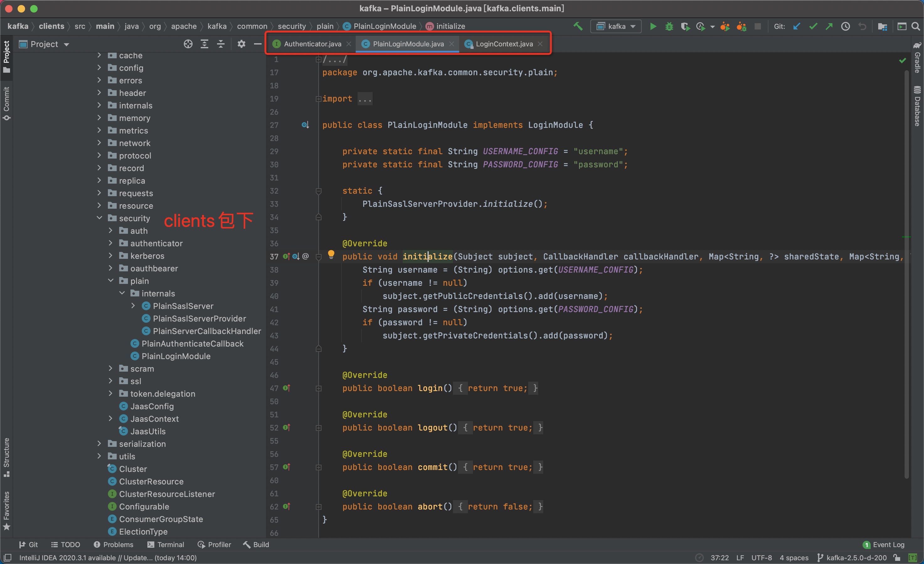
Task: Click the Search Everywhere magnifier icon
Action: tap(916, 26)
